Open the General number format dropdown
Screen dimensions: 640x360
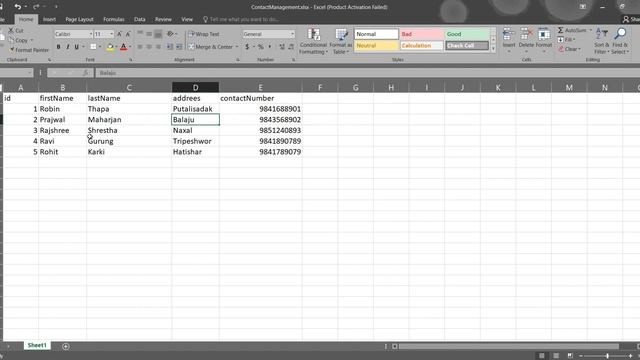point(292,34)
